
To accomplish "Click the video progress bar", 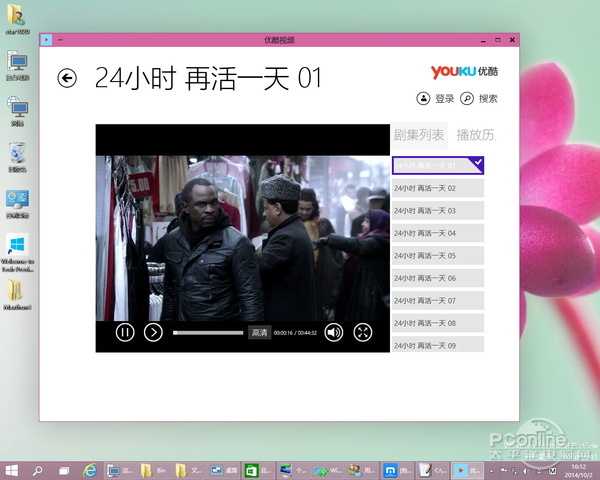I will tap(208, 333).
